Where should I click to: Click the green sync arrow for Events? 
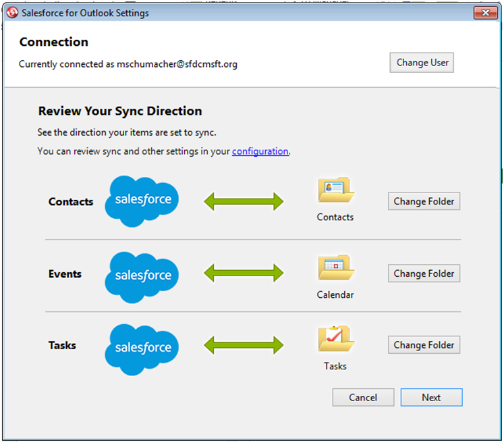coord(244,273)
